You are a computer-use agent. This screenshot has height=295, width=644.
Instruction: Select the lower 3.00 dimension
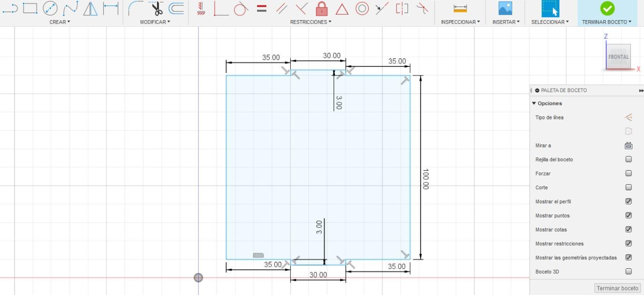tap(319, 227)
